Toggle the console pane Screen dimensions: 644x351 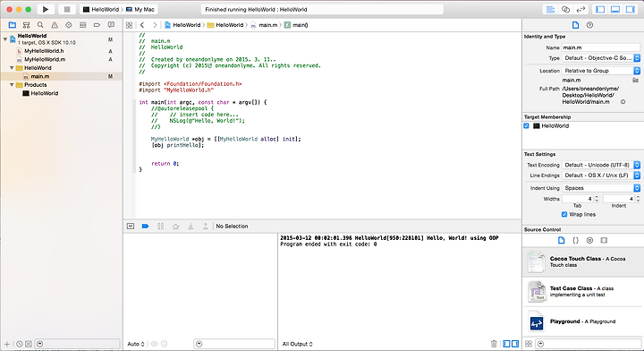pos(515,344)
